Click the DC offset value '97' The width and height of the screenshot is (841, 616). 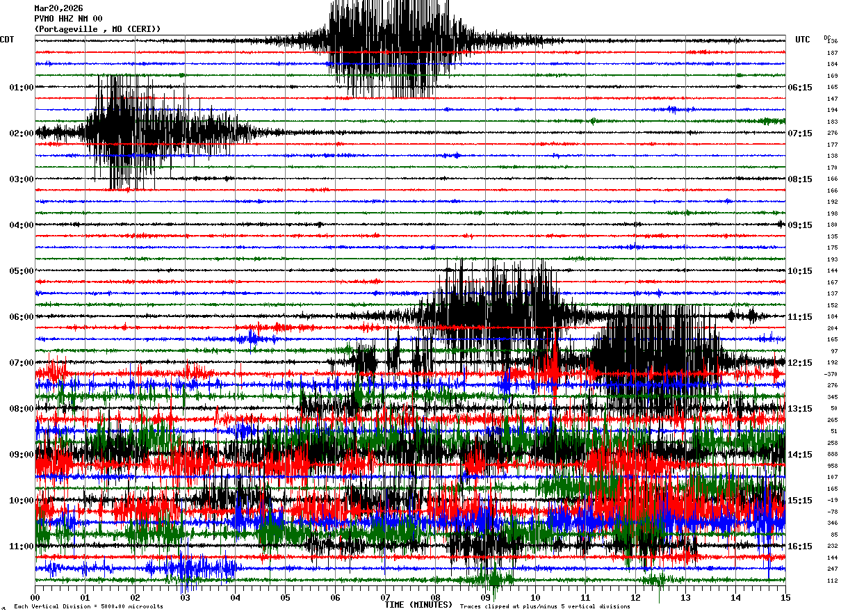[834, 351]
